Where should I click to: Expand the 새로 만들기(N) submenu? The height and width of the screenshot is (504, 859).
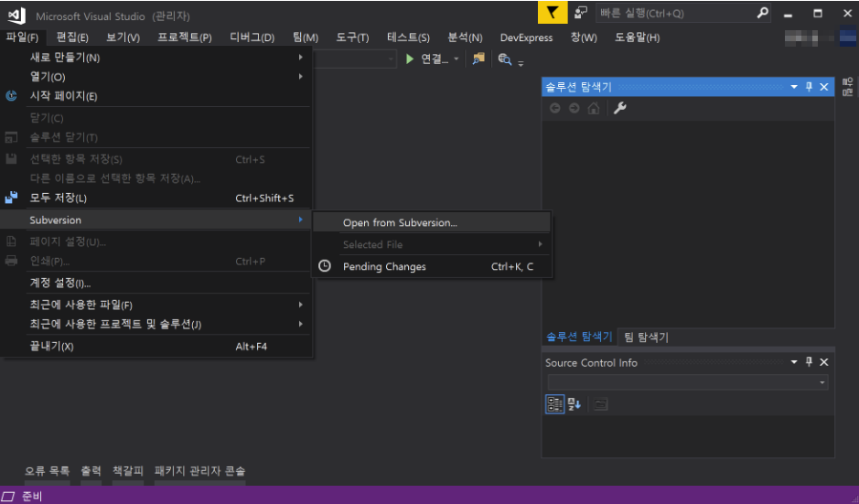tap(156, 58)
